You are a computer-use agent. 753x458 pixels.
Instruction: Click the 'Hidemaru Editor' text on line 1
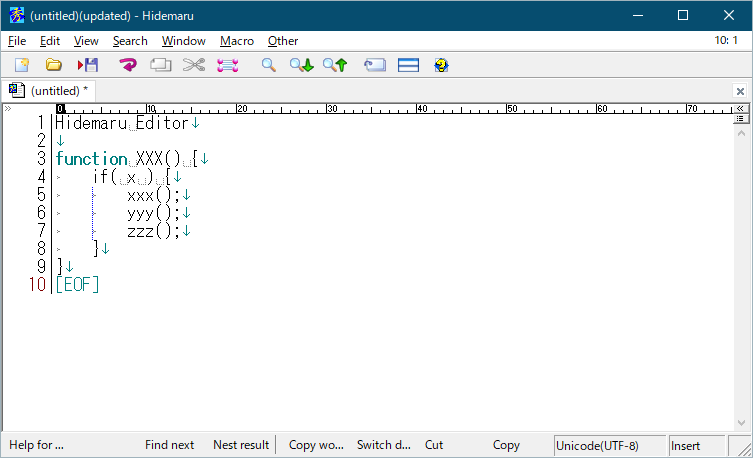[121, 123]
